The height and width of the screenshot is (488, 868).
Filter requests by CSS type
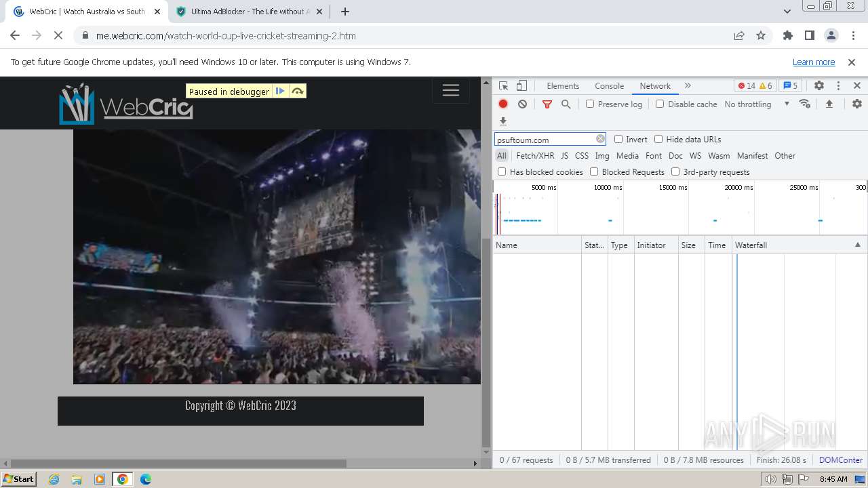582,155
